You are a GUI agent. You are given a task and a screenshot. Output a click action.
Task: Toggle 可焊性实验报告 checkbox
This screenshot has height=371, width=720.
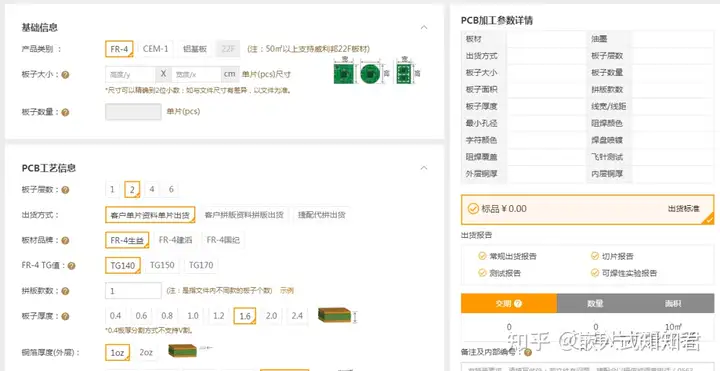594,273
